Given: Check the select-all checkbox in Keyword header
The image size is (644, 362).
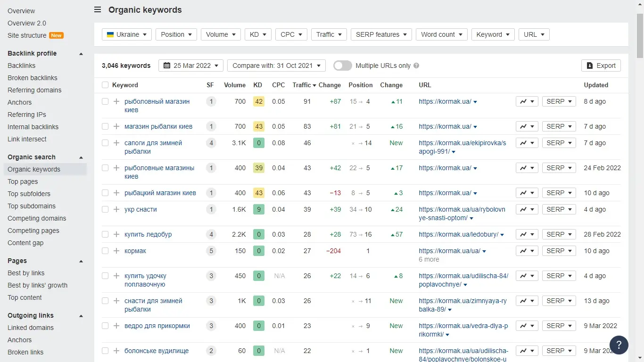Looking at the screenshot, I should click(x=105, y=85).
